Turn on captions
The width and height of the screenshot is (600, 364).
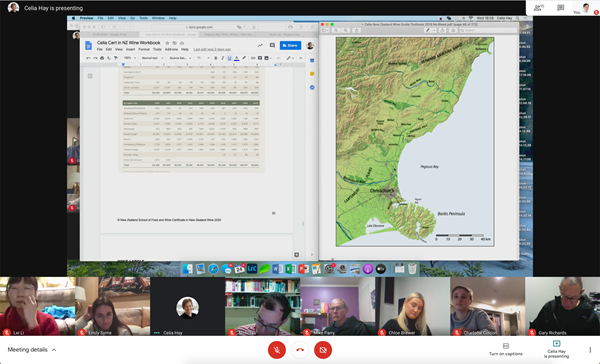pos(505,349)
